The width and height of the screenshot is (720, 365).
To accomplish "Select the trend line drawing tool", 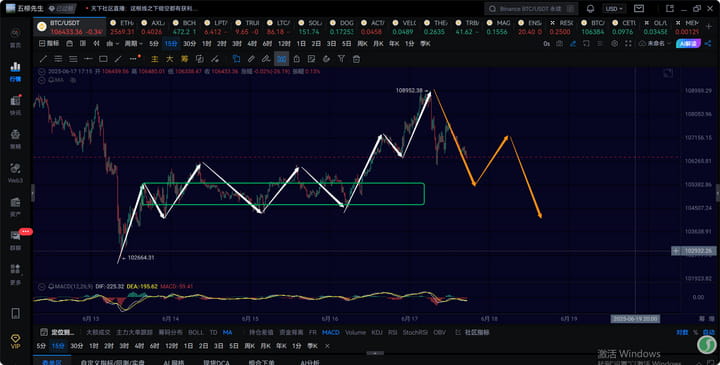I will [x=43, y=59].
